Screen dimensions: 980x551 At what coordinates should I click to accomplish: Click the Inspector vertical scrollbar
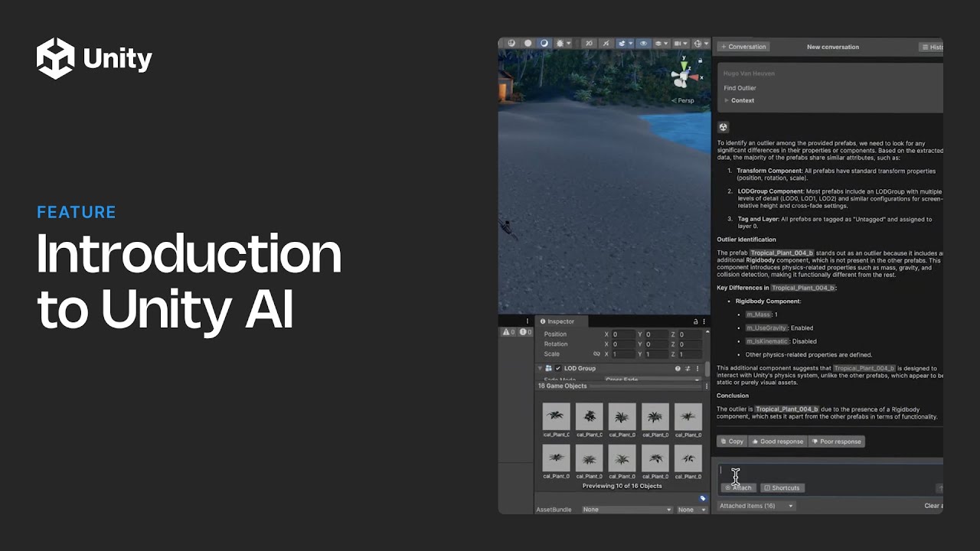[707, 369]
